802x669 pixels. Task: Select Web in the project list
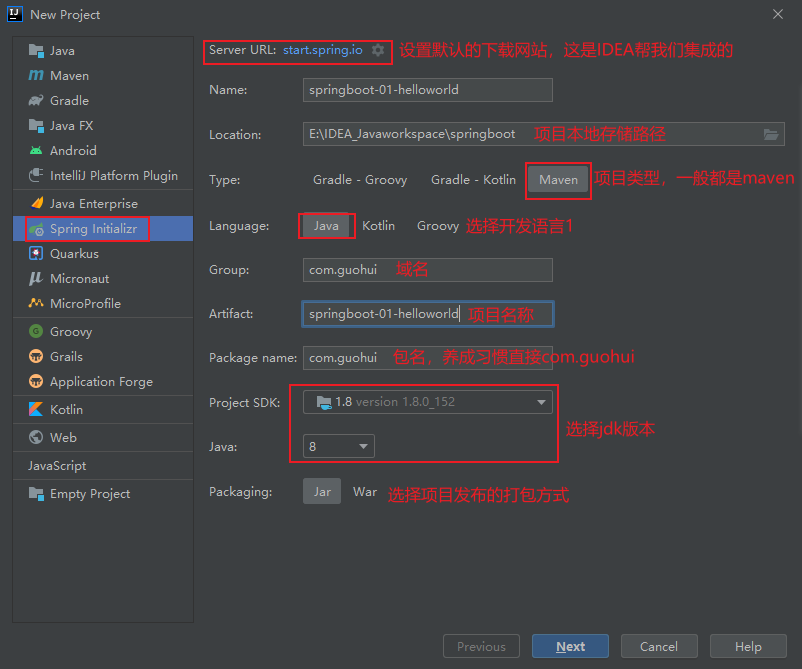[x=103, y=437]
